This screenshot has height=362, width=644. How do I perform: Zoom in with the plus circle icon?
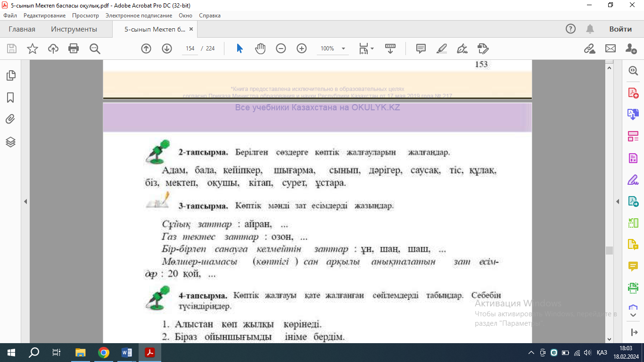[x=302, y=49]
